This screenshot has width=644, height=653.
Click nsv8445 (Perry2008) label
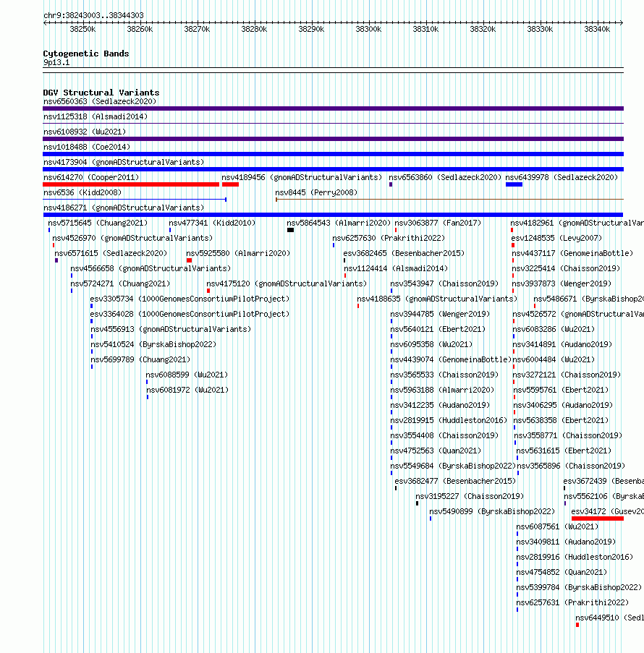(316, 193)
